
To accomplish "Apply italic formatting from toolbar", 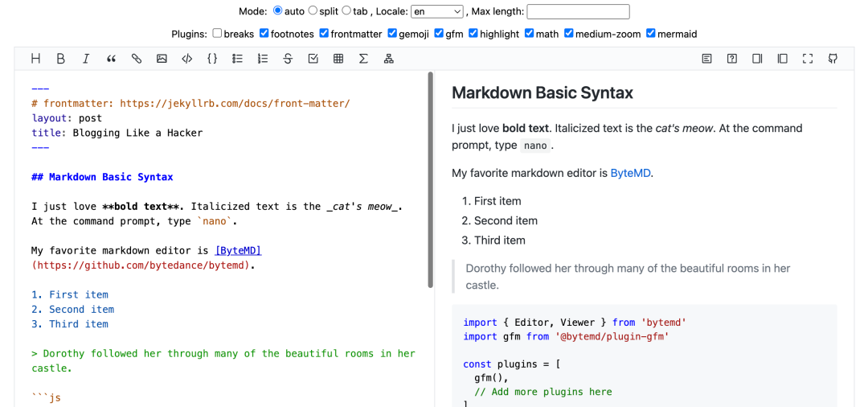I will pyautogui.click(x=86, y=59).
